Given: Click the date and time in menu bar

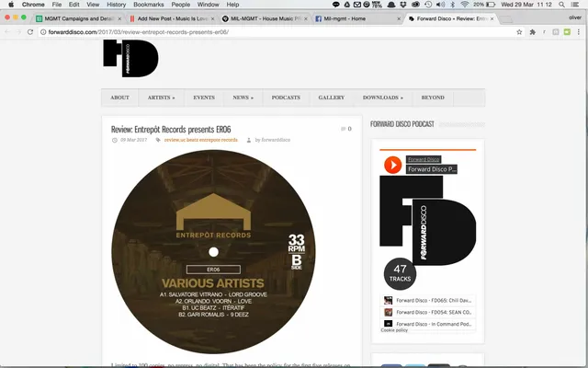Looking at the screenshot, I should pyautogui.click(x=526, y=5).
